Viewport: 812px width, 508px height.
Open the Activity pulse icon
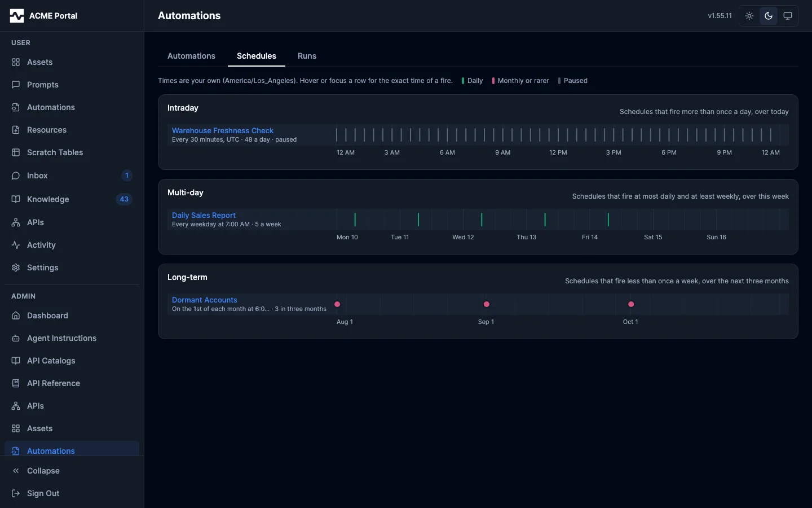[16, 245]
